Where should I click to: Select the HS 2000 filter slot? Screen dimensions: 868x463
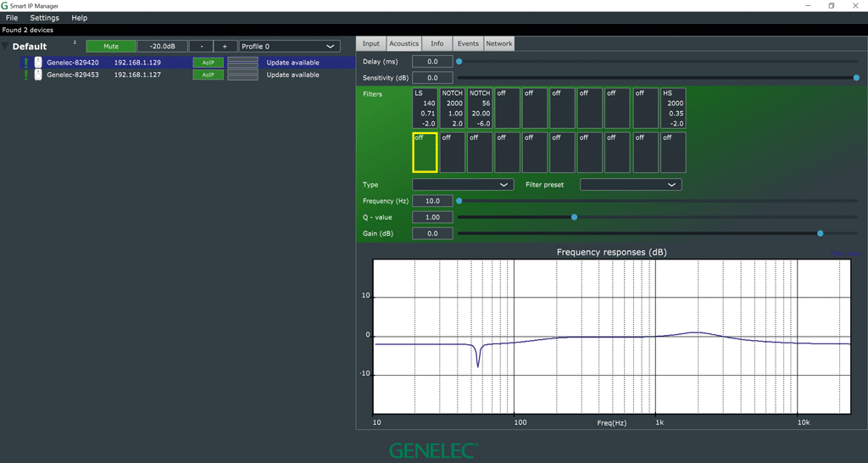point(673,108)
